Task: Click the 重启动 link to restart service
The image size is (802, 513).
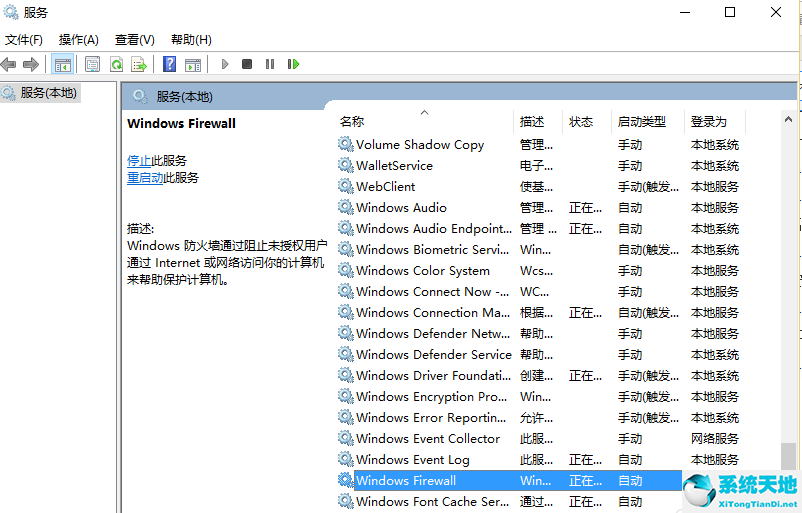Action: [145, 178]
